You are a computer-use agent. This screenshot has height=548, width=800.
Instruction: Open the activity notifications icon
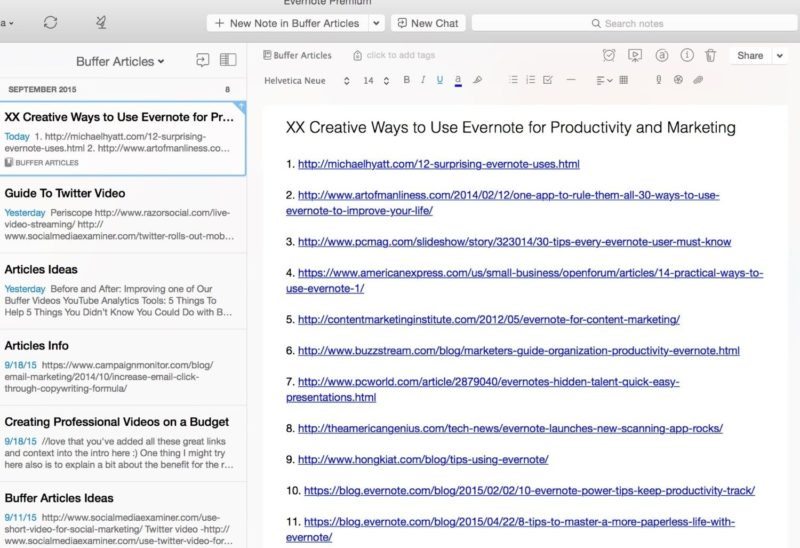[x=101, y=22]
